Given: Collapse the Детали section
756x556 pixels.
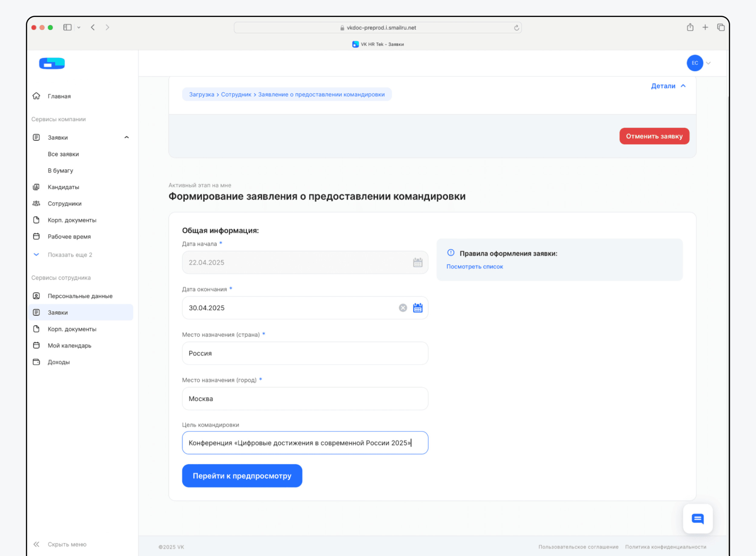Looking at the screenshot, I should click(x=668, y=86).
